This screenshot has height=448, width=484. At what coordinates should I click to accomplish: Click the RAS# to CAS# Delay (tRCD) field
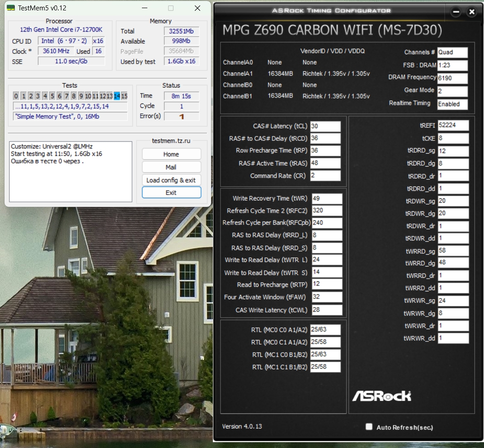pyautogui.click(x=325, y=138)
